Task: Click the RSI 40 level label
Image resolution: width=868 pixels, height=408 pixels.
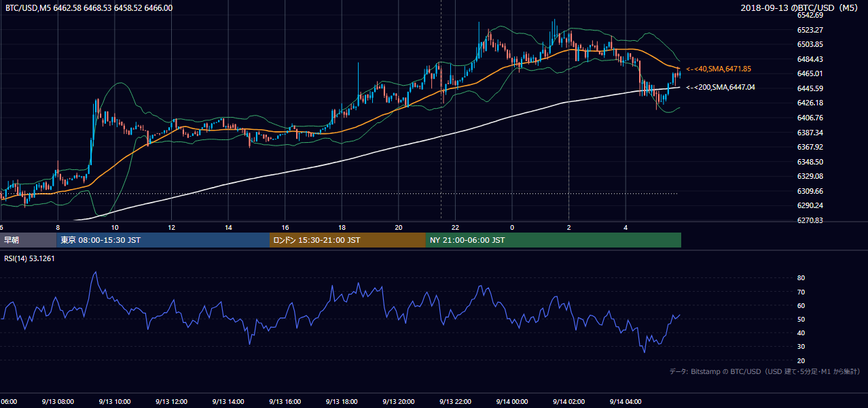Action: [x=801, y=333]
